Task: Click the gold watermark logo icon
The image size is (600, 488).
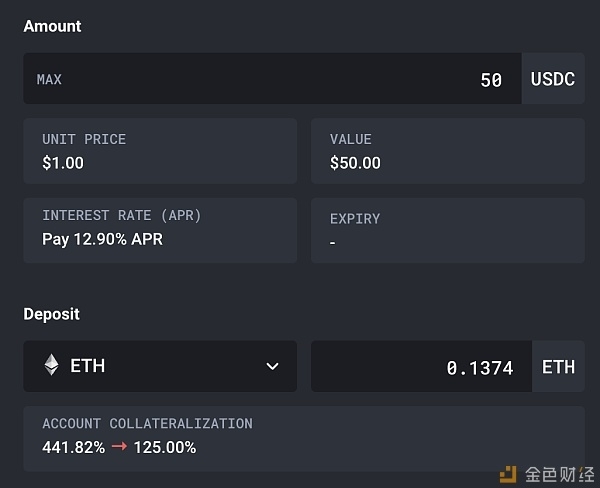Action: click(508, 474)
